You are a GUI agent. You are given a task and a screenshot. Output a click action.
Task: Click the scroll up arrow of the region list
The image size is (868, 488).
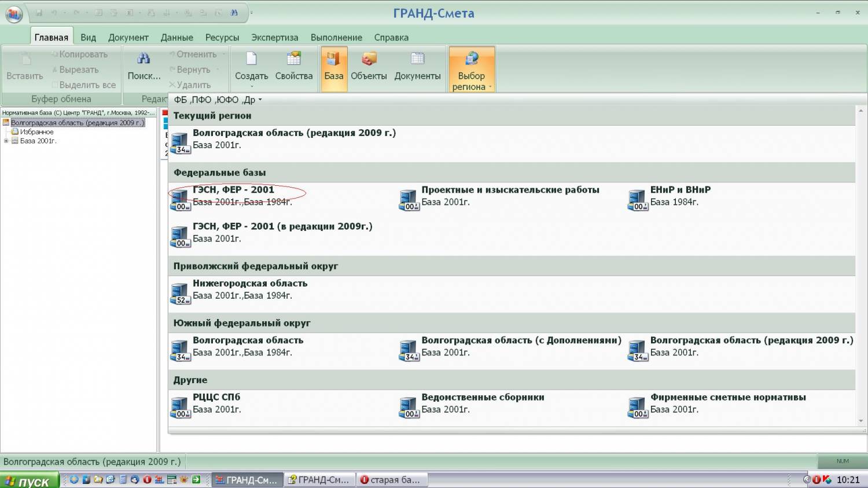tap(861, 111)
